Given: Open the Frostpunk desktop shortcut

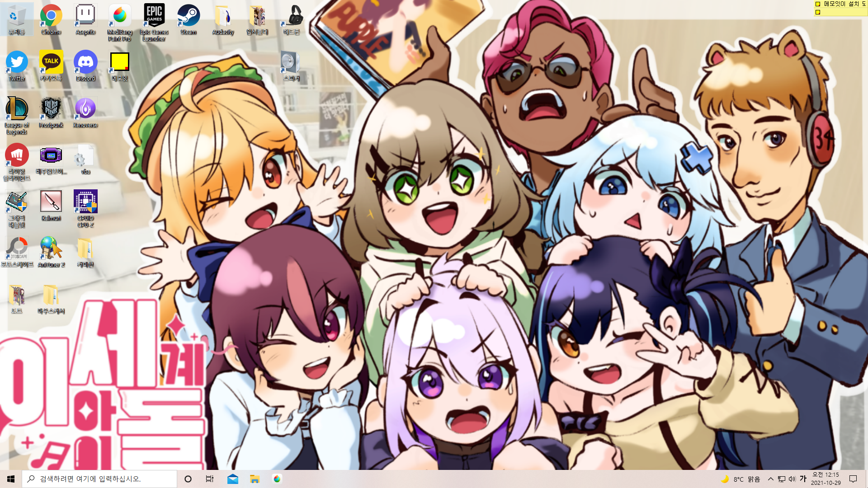Looking at the screenshot, I should coord(51,113).
